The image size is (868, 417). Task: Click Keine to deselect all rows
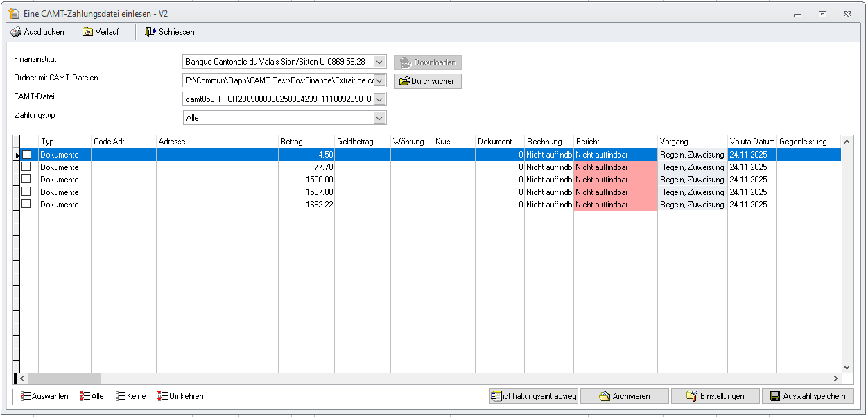[x=131, y=396]
